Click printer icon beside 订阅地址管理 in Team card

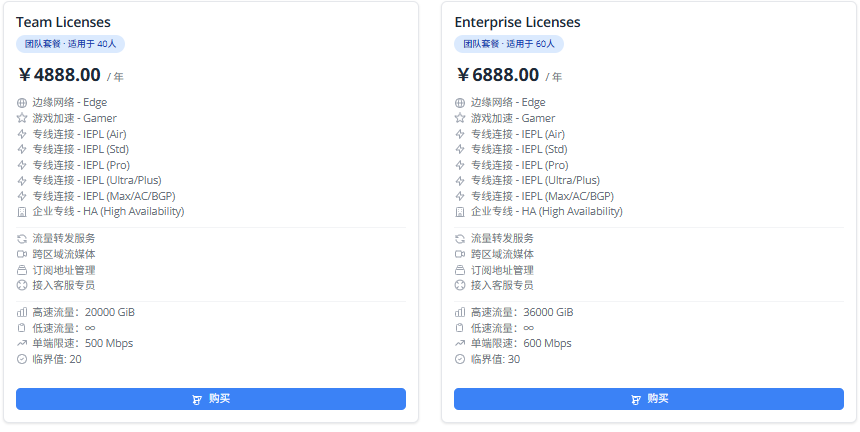[x=23, y=270]
